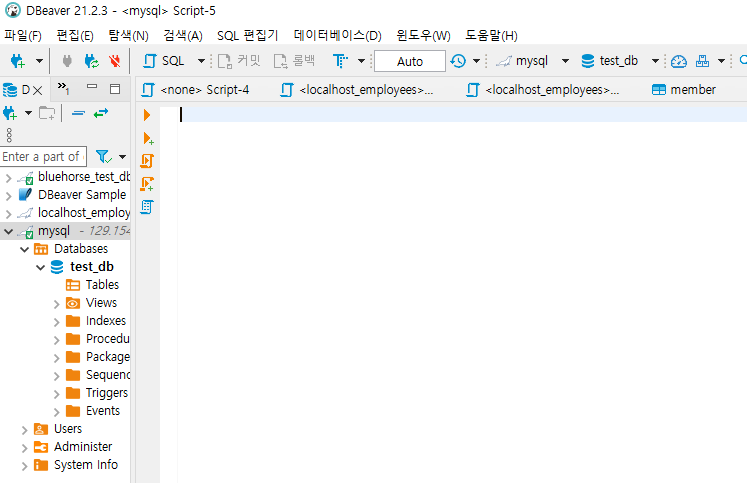747x483 pixels.
Task: Open the new connection type dropdown arrow
Action: [39, 61]
